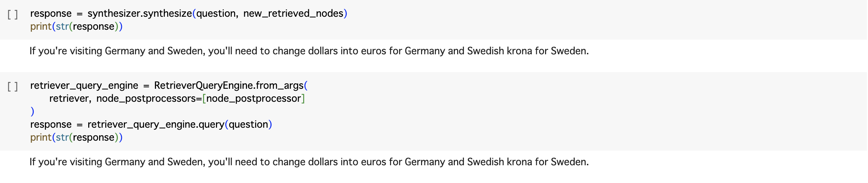Click print statement in the first cell

[41, 26]
